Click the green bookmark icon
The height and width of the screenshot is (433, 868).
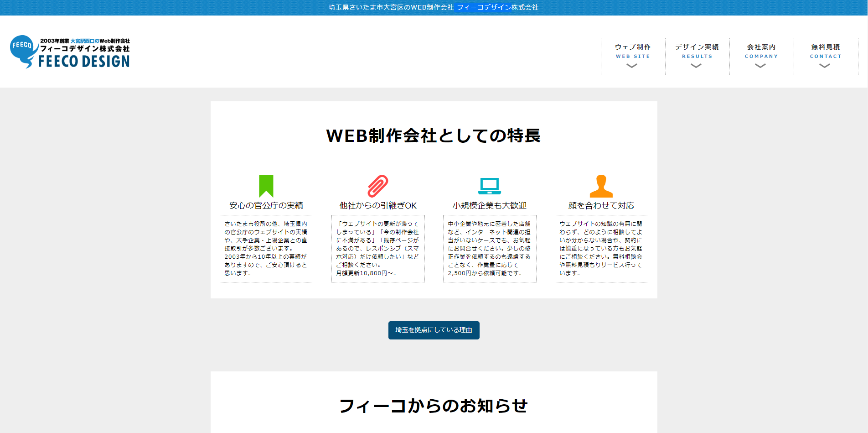point(266,185)
